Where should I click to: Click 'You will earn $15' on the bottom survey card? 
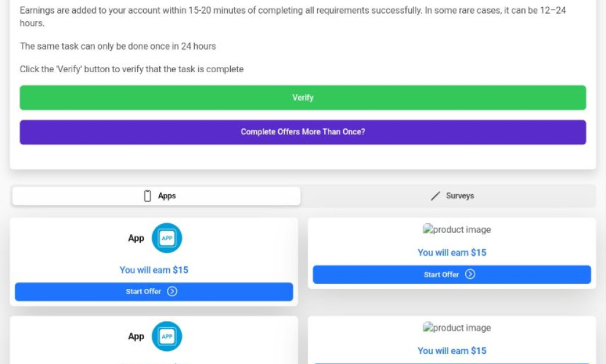[452, 350]
